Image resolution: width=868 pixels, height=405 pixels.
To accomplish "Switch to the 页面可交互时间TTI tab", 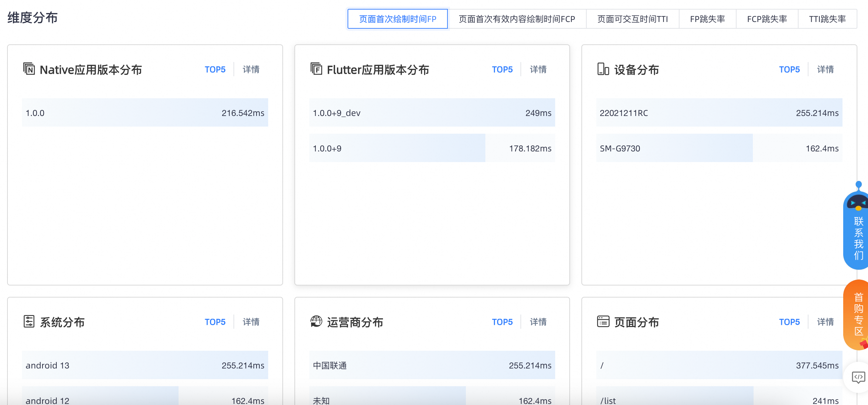I will (633, 19).
